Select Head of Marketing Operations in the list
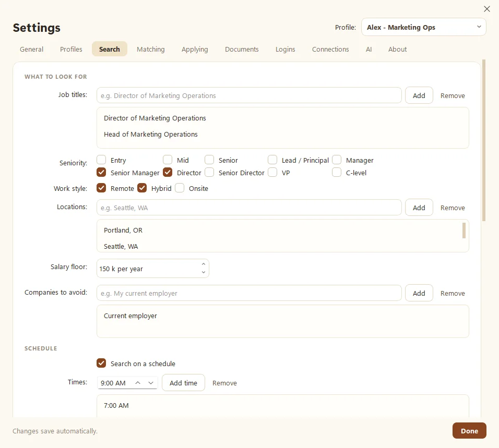The width and height of the screenshot is (499, 448). tap(282, 134)
